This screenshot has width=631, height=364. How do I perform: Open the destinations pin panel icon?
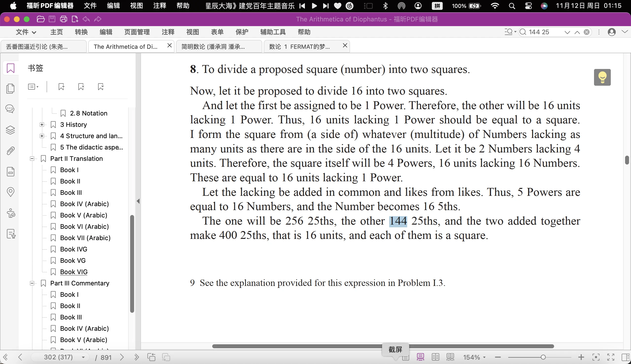tap(11, 192)
